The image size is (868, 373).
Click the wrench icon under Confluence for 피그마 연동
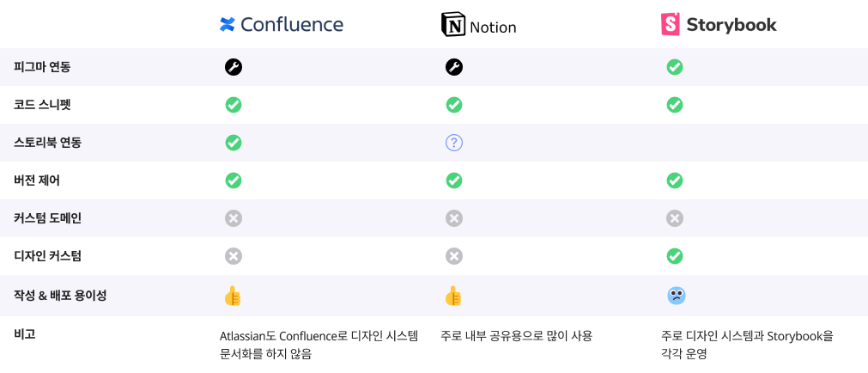pos(234,68)
